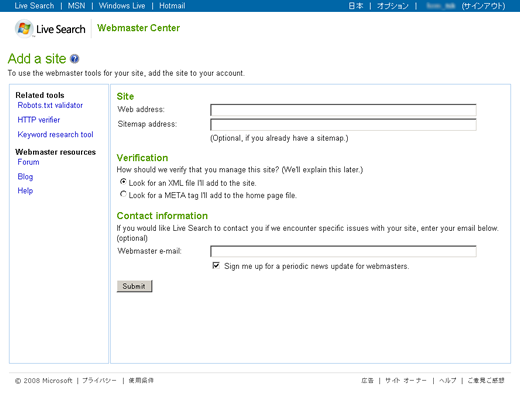Click the 日本 region link
This screenshot has height=399, width=520.
[356, 6]
